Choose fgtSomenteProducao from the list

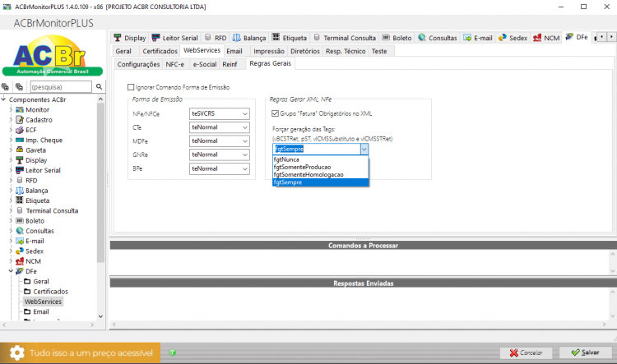[x=302, y=167]
